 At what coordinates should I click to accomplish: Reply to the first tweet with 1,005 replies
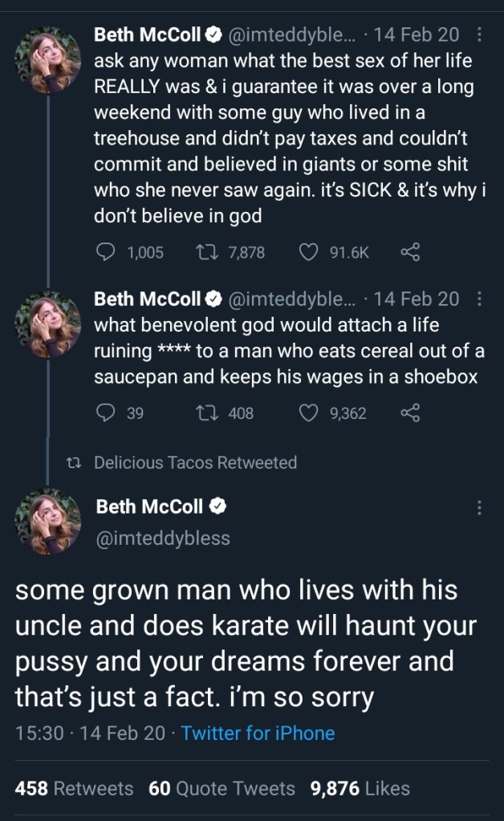pos(107,253)
